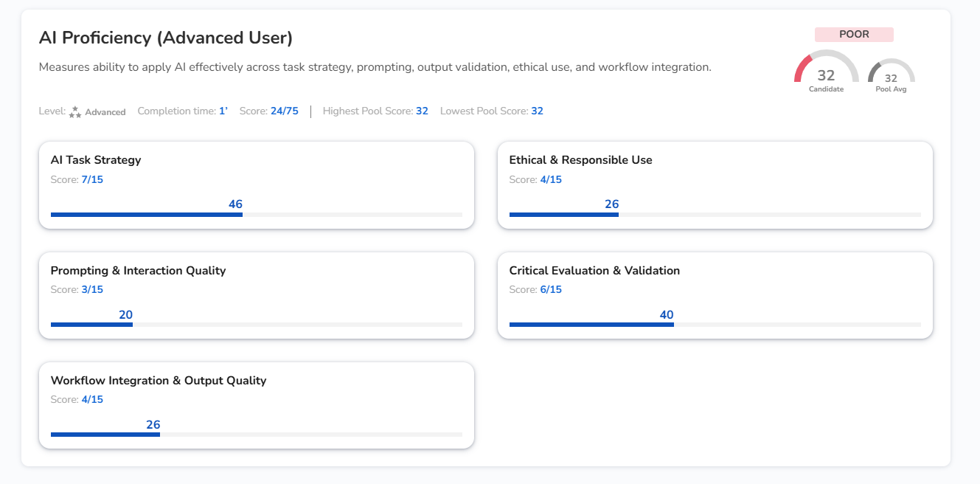The width and height of the screenshot is (980, 484).
Task: Click the Ethical & Responsible Use progress bar
Action: pyautogui.click(x=715, y=215)
